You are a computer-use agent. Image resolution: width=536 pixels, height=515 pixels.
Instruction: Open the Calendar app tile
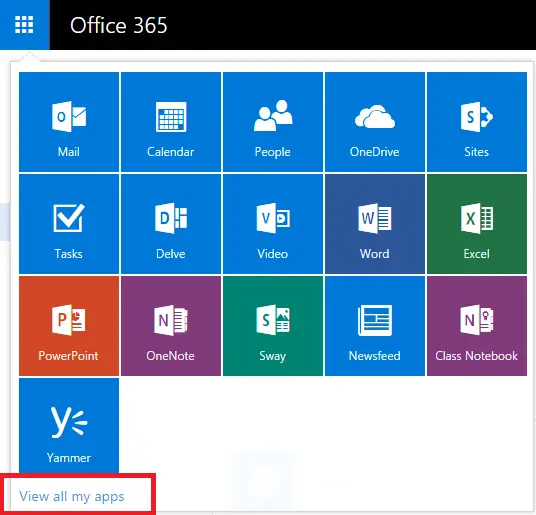coord(171,122)
